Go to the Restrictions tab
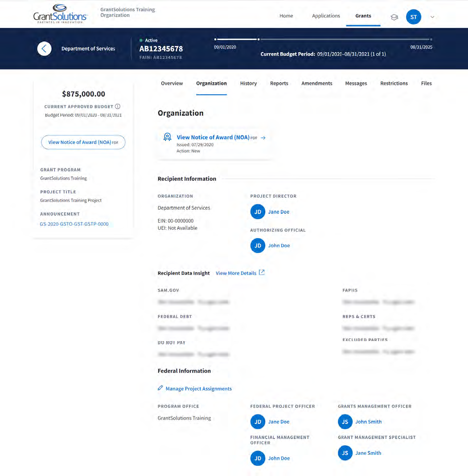The height and width of the screenshot is (476, 468). [x=394, y=83]
